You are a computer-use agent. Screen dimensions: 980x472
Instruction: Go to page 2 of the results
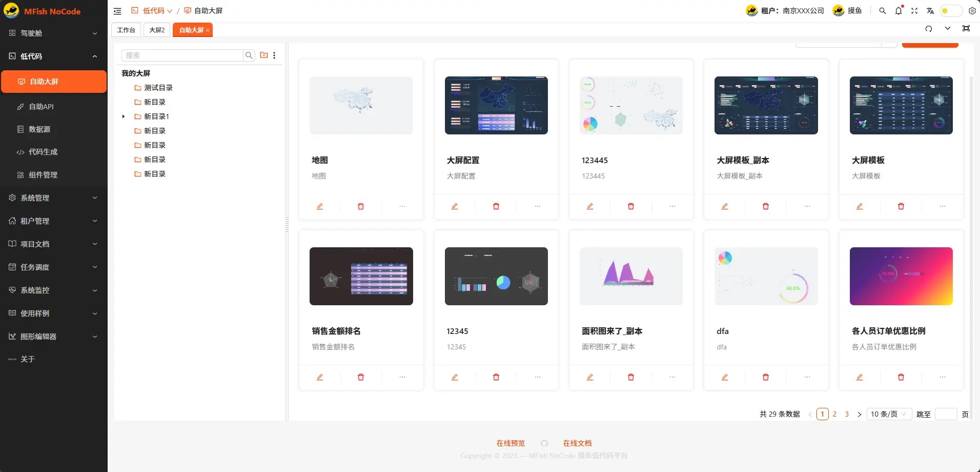[834, 414]
